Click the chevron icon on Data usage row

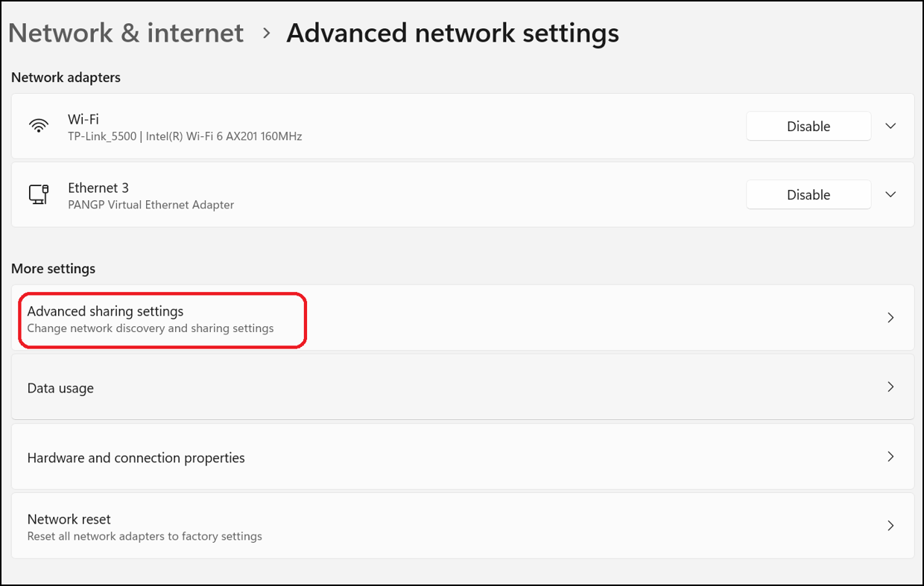click(891, 386)
